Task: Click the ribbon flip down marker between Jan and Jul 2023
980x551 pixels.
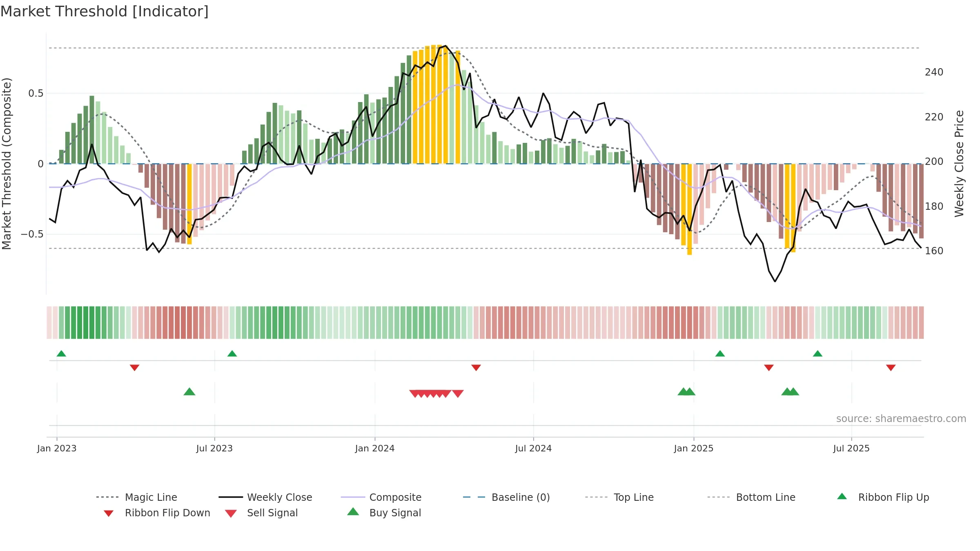Action: click(135, 368)
